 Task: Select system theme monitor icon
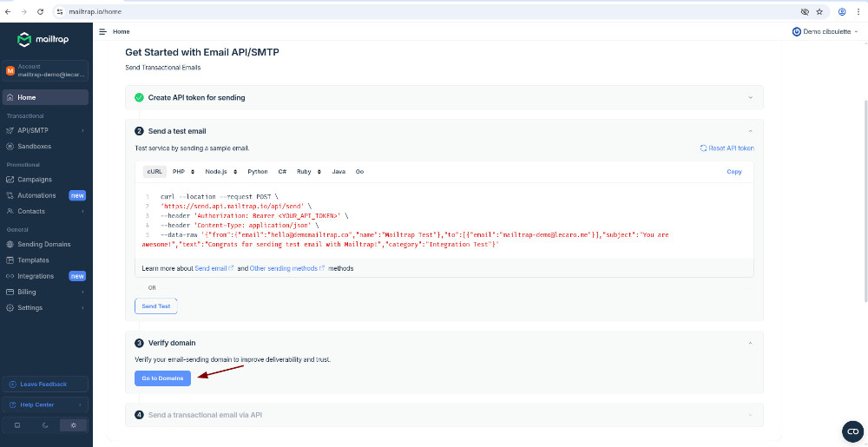(x=17, y=425)
